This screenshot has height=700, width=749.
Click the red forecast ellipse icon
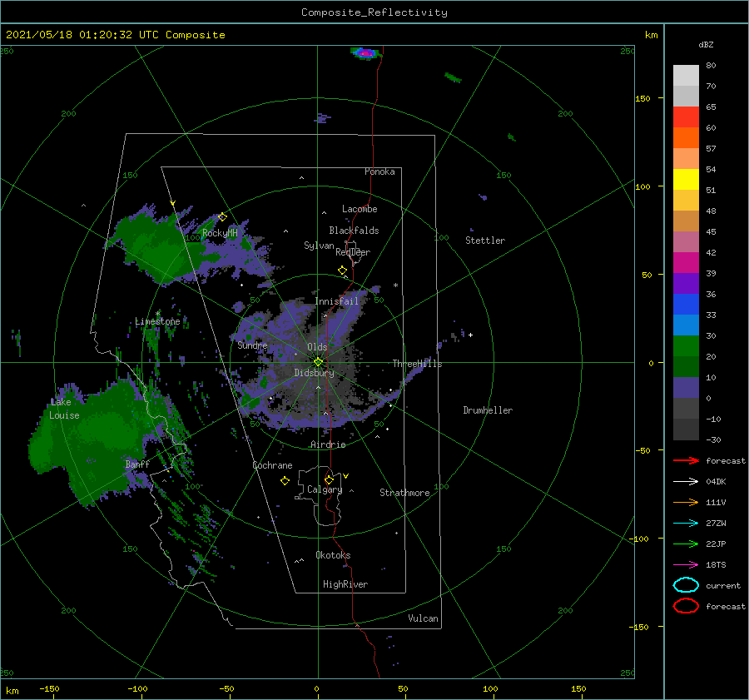point(686,606)
